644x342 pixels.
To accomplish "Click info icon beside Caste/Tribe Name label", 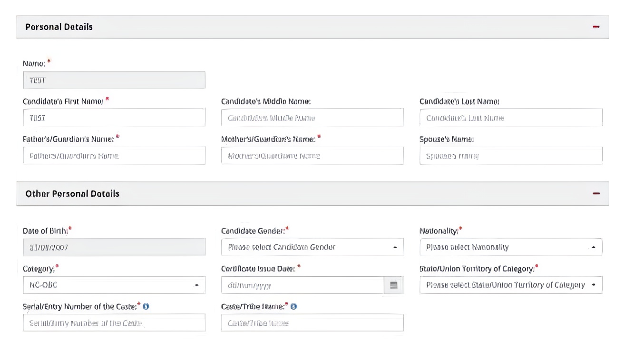I will pyautogui.click(x=293, y=306).
